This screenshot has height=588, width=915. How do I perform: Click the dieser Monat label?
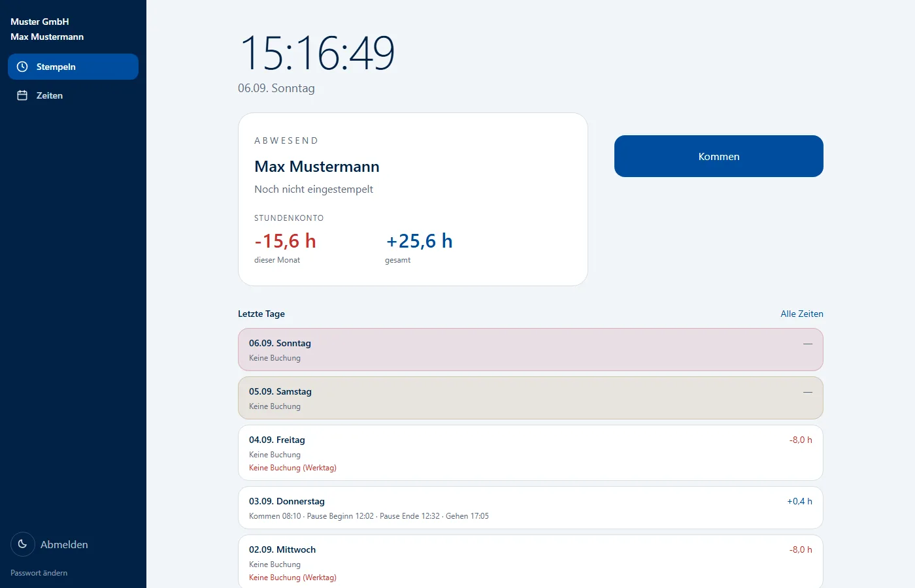pos(277,260)
